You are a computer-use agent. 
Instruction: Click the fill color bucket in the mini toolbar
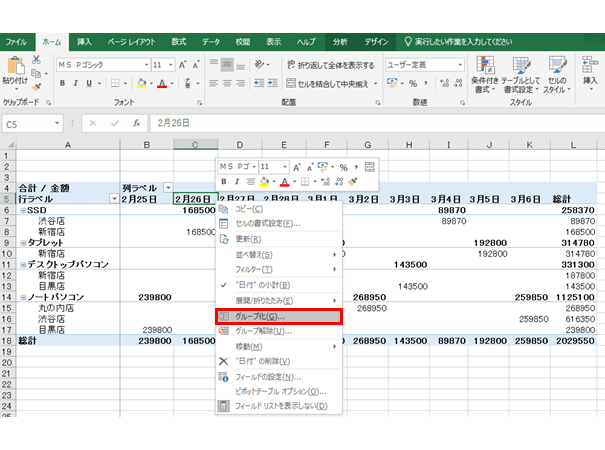click(263, 182)
